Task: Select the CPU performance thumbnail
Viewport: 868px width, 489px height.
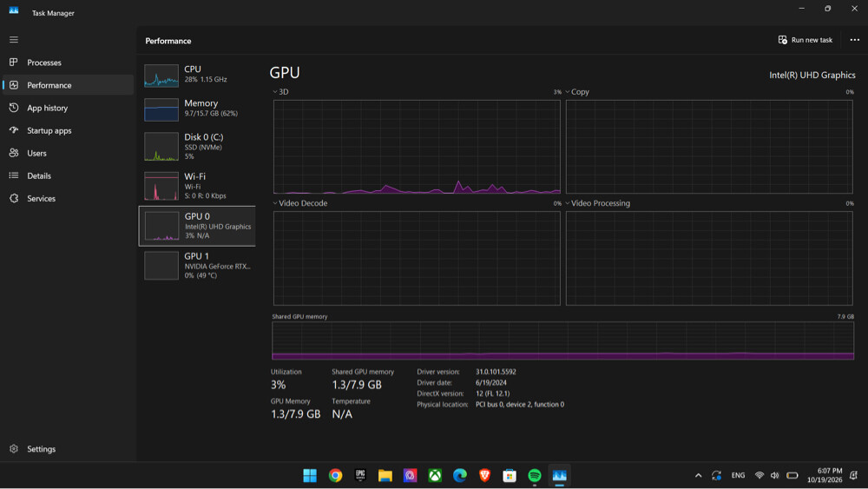Action: coord(161,76)
